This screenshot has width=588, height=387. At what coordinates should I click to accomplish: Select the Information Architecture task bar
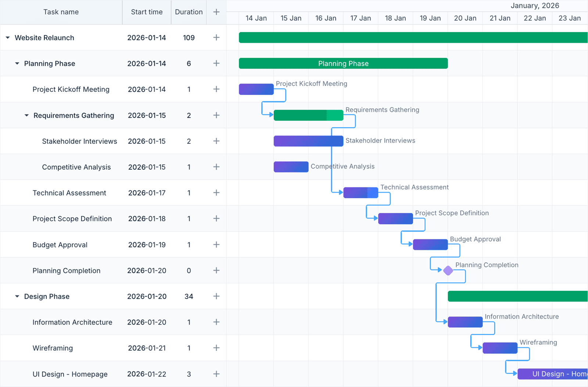click(x=465, y=322)
